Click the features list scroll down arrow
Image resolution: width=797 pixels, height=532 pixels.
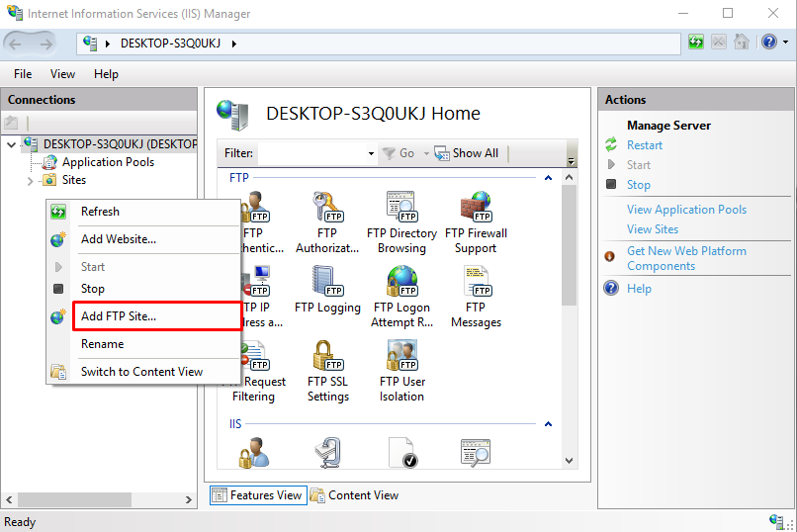[569, 461]
